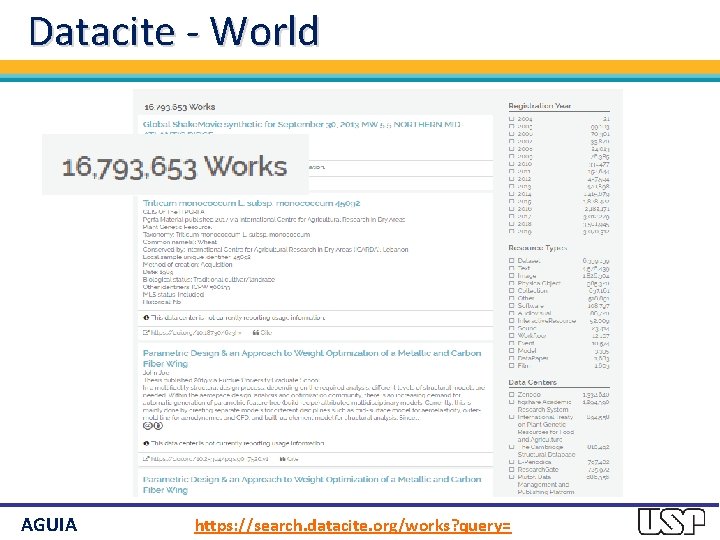This screenshot has height=540, width=720.
Task: Check the Collection resource type
Action: coord(512,291)
